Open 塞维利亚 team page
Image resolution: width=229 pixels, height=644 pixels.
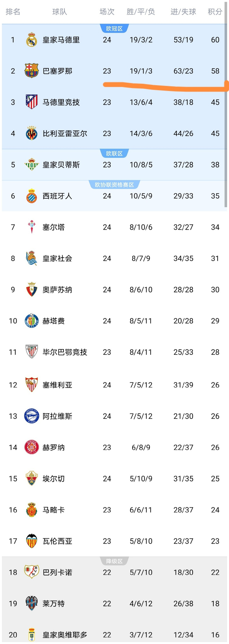(57, 385)
